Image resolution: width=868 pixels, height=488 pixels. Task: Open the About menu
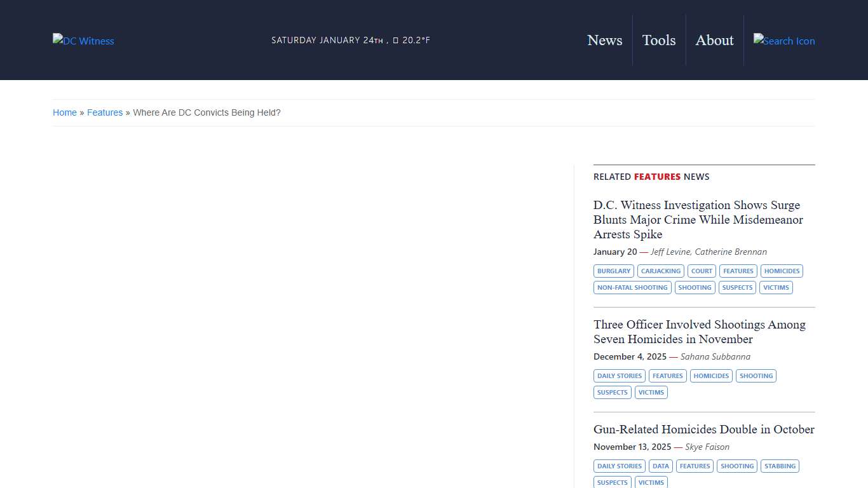click(714, 40)
